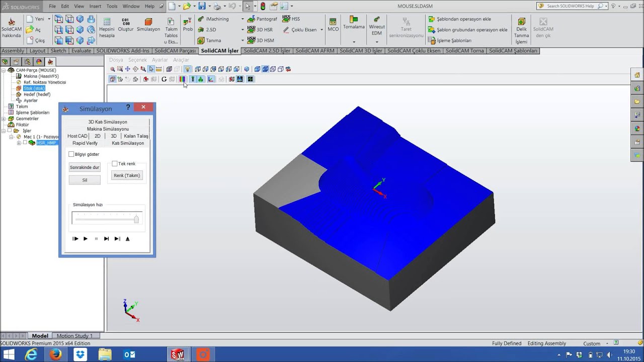Collapse the CAM-Parça (MOUSE) tree node
The width and height of the screenshot is (644, 362).
point(4,70)
